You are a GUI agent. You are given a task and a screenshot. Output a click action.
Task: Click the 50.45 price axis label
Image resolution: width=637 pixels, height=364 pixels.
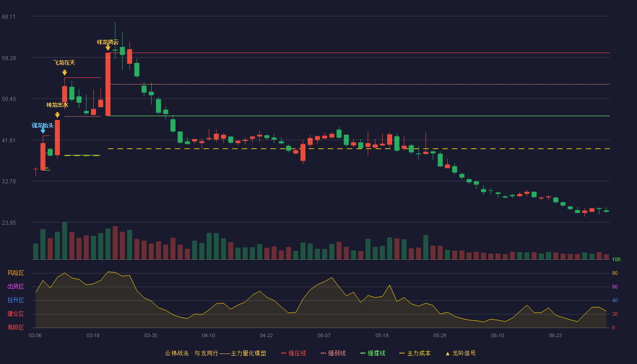click(9, 99)
